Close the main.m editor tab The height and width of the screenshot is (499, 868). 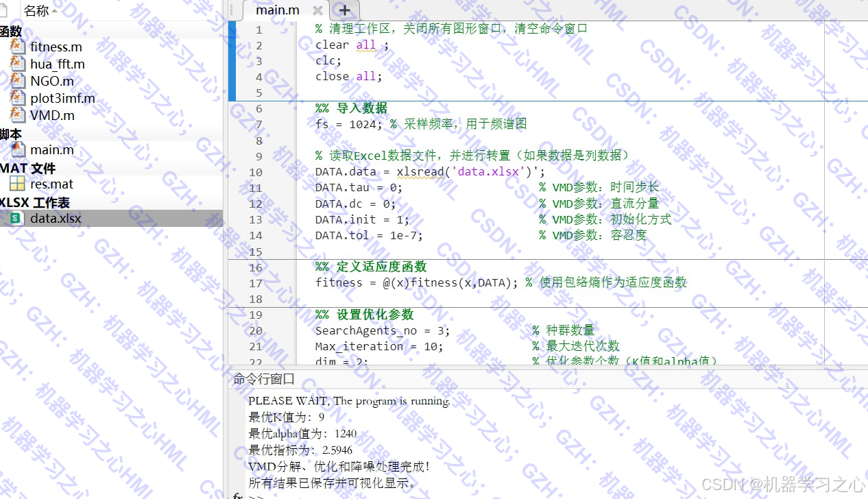(x=316, y=10)
